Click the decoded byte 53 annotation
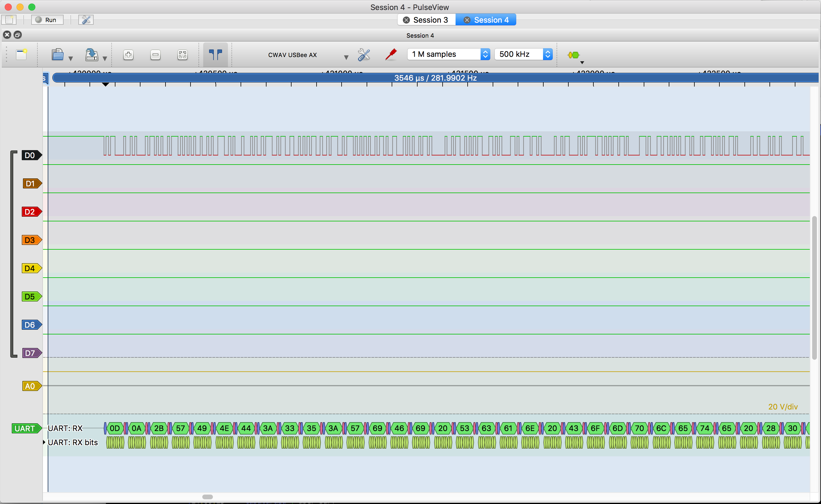Viewport: 821px width, 504px height. coord(465,428)
